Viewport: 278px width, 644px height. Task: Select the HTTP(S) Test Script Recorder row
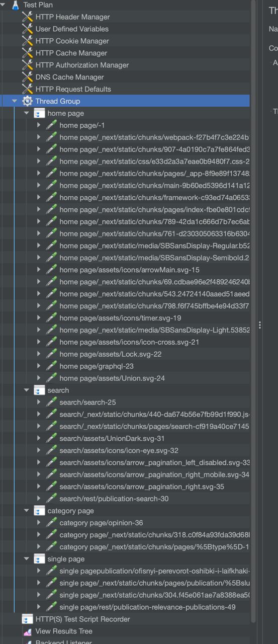(x=82, y=619)
